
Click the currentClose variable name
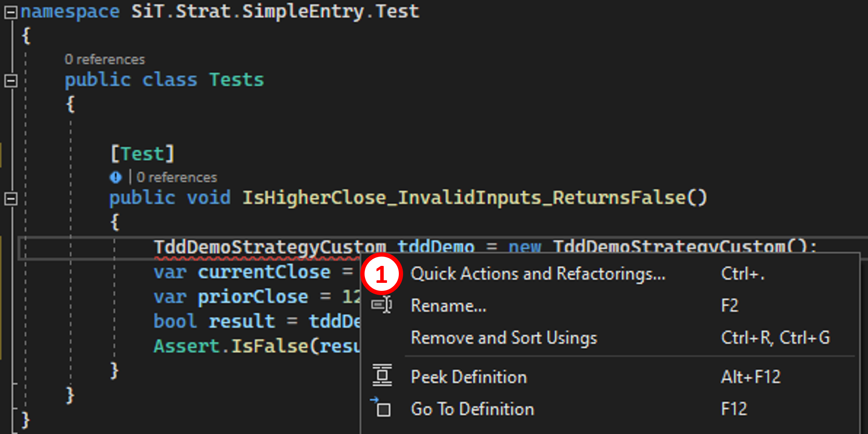[264, 272]
